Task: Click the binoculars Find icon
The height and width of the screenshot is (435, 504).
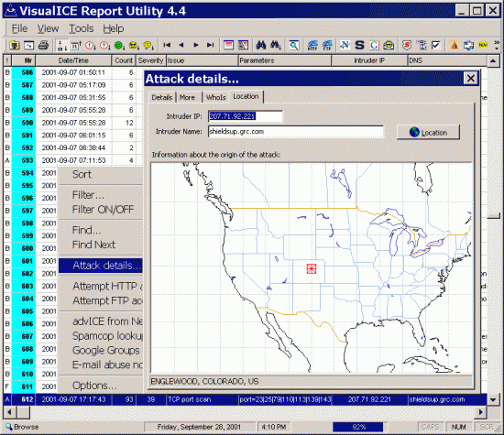Action: click(260, 45)
